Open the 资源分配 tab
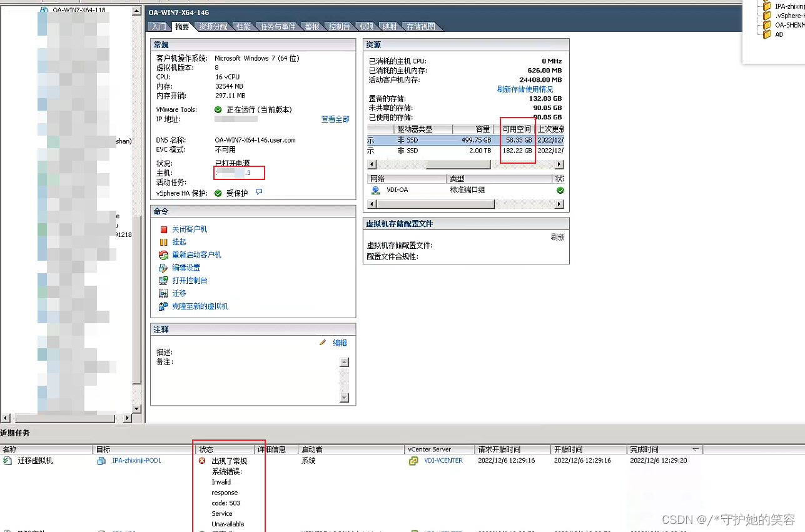Image resolution: width=805 pixels, height=532 pixels. pyautogui.click(x=213, y=27)
